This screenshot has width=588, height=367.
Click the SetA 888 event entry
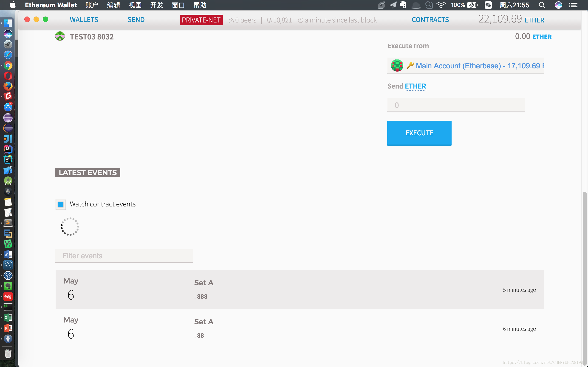(300, 290)
